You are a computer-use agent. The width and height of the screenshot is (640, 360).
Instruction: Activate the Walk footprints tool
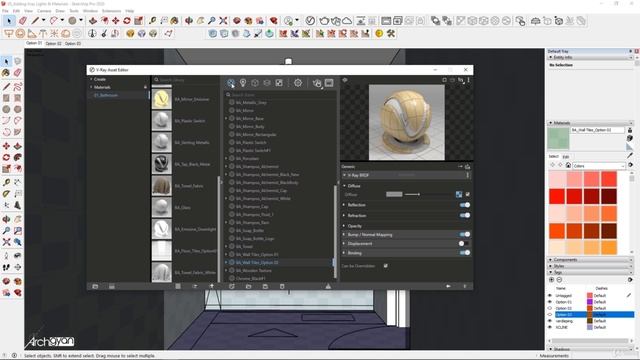[6, 267]
